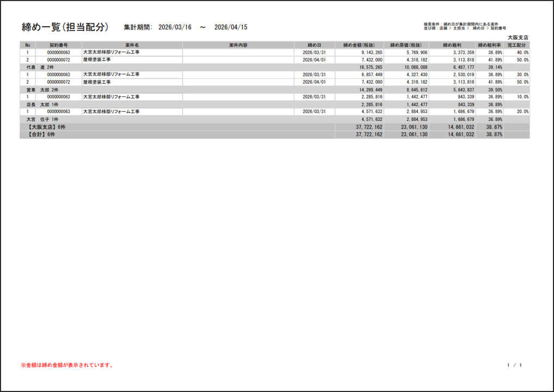Click the 契約番号 column header
Screen dimensions: 554x392
point(58,45)
